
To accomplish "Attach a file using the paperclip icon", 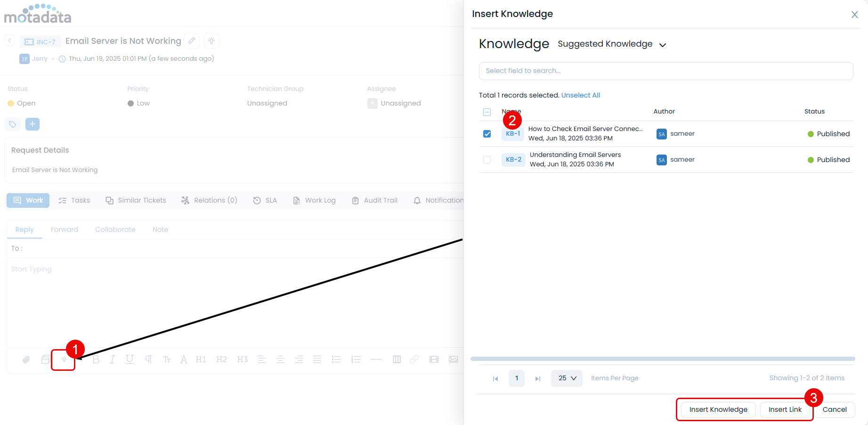I will (x=26, y=360).
